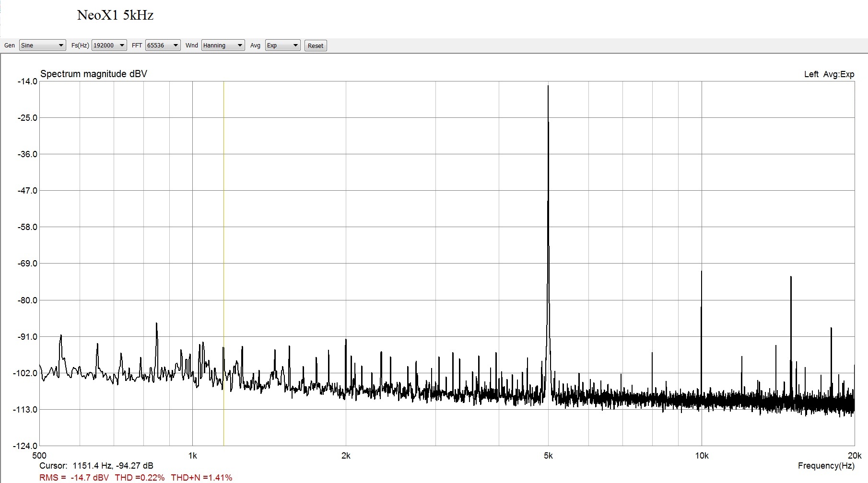Open the Fs(Hz) sample rate dropdown 192000

click(109, 46)
